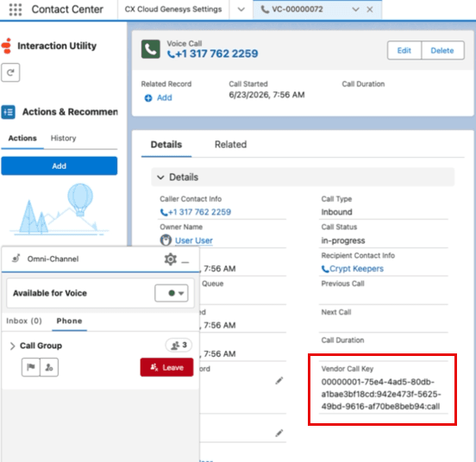Click the Genesys Interaction Utility logo
The image size is (476, 462).
[7, 46]
